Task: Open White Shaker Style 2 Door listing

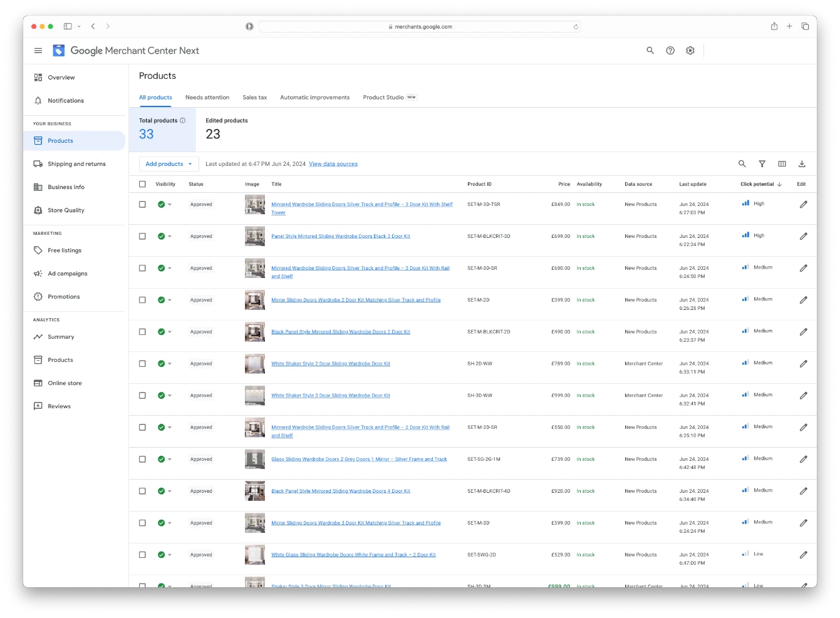Action: [x=331, y=364]
